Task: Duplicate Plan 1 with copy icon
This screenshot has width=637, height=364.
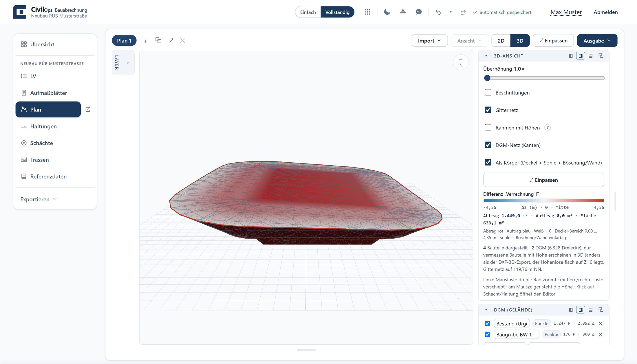Action: pos(158,40)
